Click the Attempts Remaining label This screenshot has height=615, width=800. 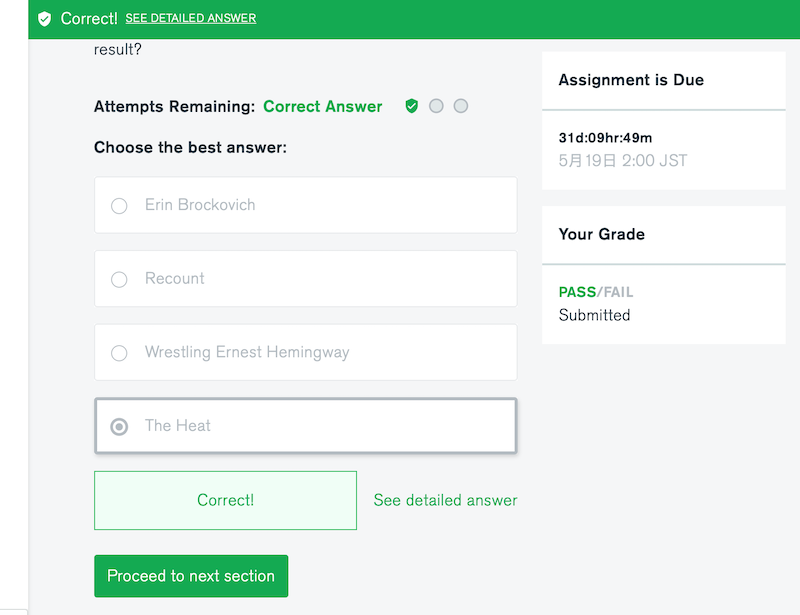[174, 107]
